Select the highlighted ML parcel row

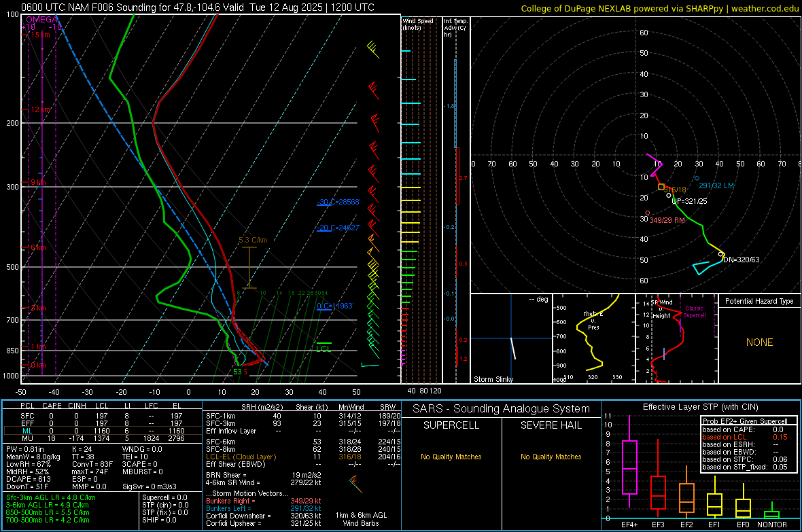point(101,431)
